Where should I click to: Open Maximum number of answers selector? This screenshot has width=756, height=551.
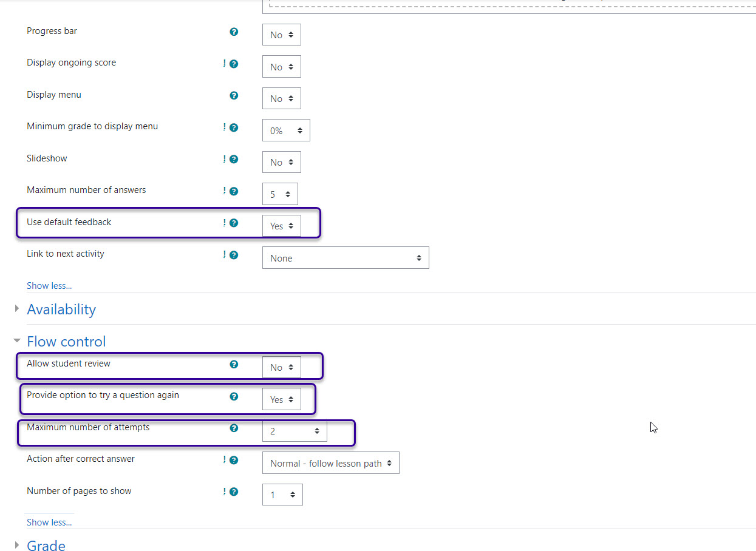coord(280,194)
